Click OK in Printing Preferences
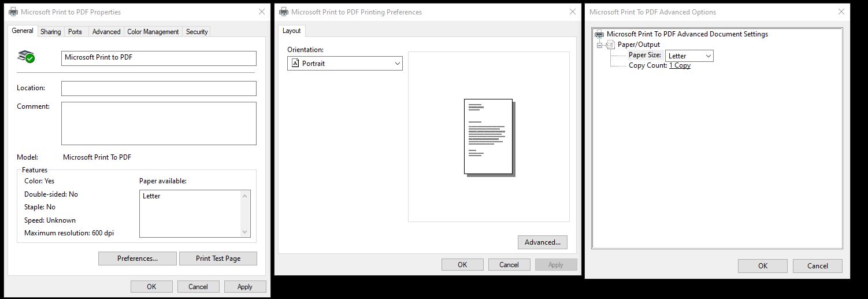 pyautogui.click(x=462, y=264)
